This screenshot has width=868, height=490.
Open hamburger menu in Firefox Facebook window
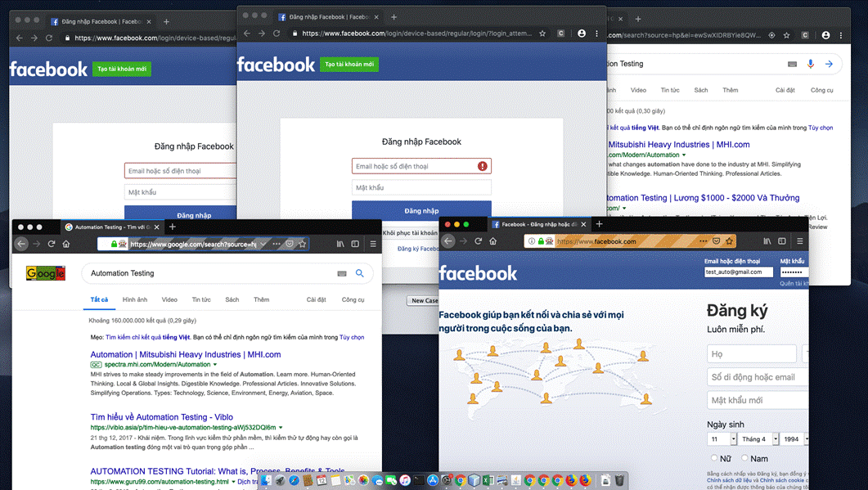click(x=800, y=241)
